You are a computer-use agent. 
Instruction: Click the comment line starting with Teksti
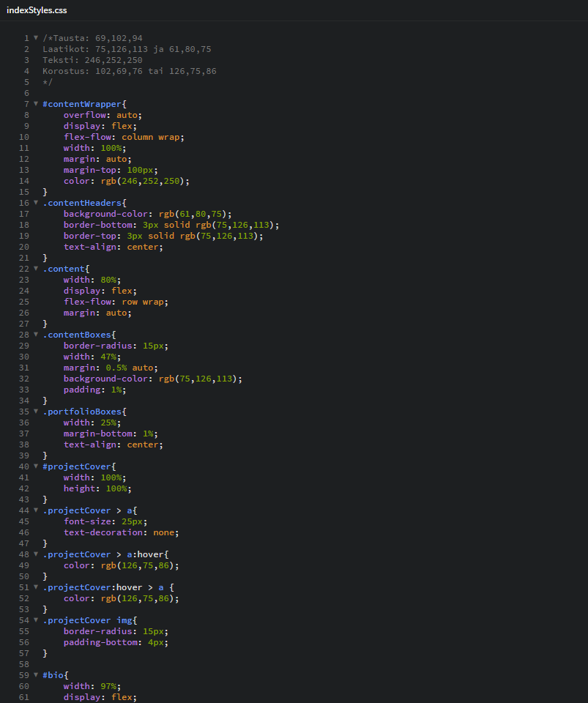[x=92, y=61]
